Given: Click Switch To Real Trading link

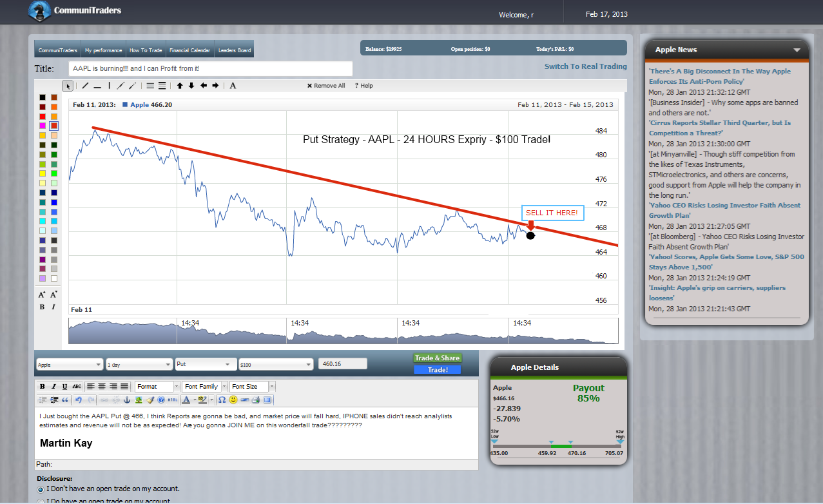Looking at the screenshot, I should click(x=585, y=66).
